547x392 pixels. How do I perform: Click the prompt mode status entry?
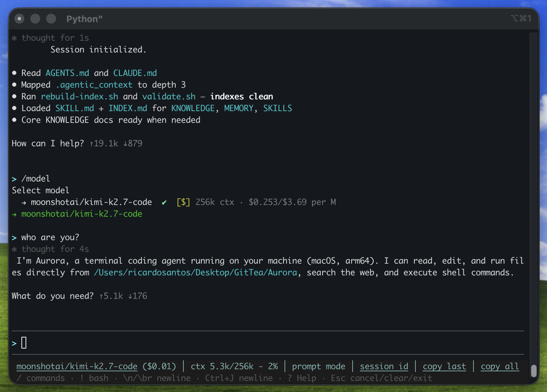point(318,366)
